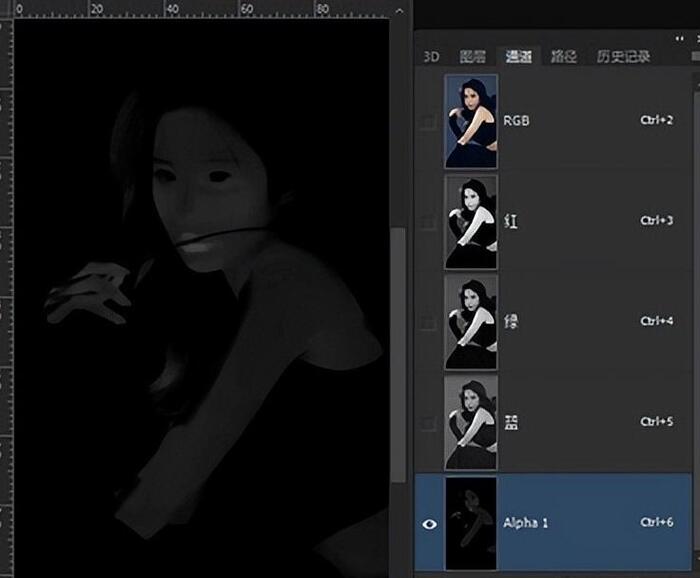Select the 蓝 channel label
This screenshot has width=700, height=578.
pos(511,422)
